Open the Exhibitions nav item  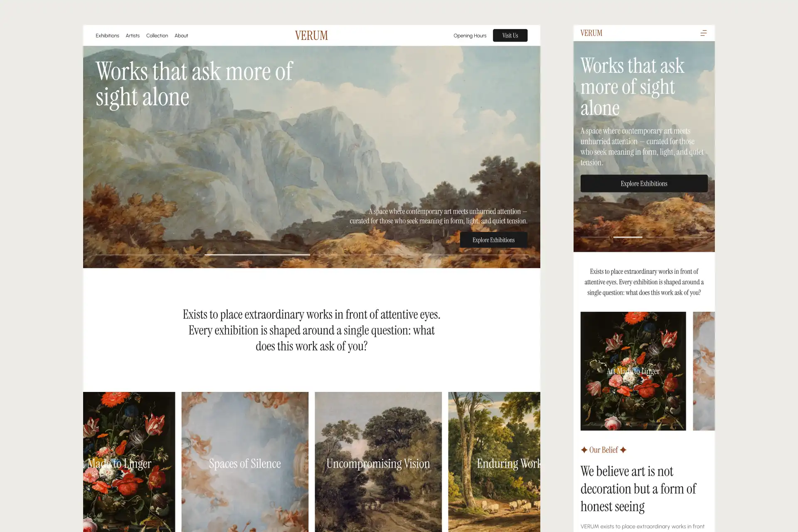(107, 35)
